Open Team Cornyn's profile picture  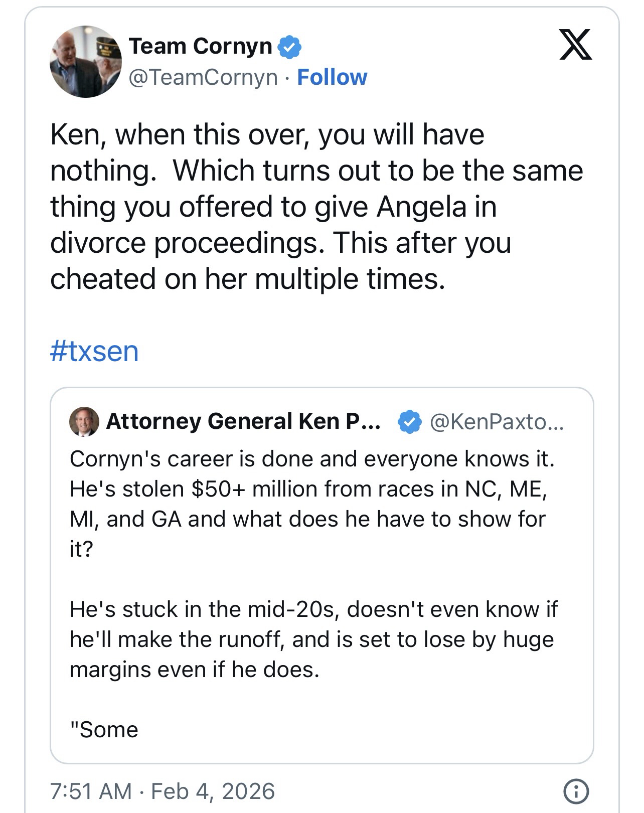(85, 62)
